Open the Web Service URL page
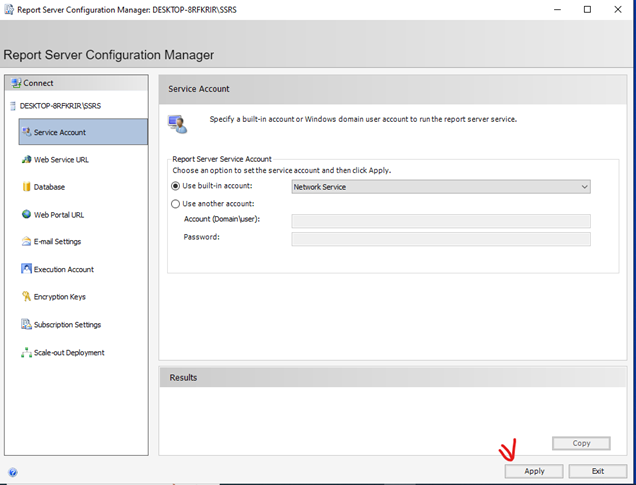The height and width of the screenshot is (485, 636). point(61,159)
